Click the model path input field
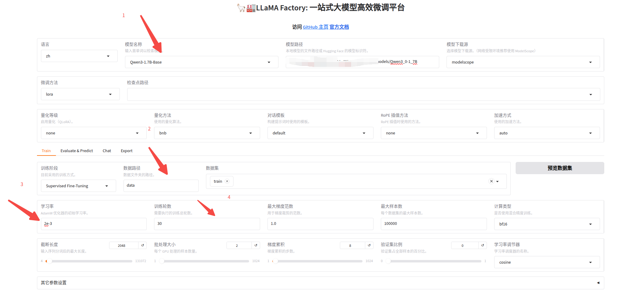Image resolution: width=644 pixels, height=293 pixels. tap(362, 62)
